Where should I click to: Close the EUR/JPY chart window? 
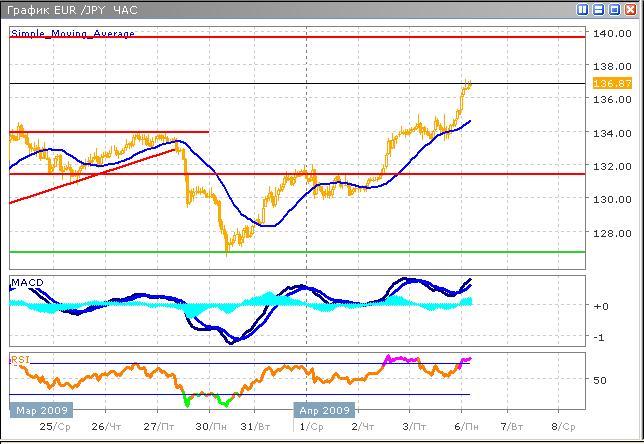pos(632,9)
